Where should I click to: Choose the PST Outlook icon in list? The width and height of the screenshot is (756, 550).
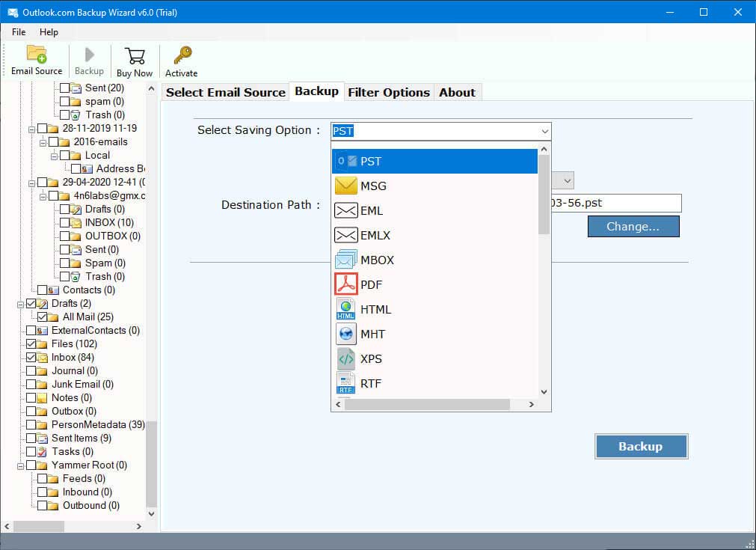(x=345, y=161)
